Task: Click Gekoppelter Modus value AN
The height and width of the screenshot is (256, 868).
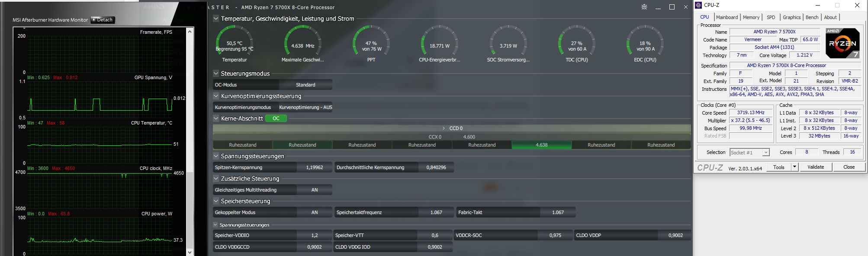Action: [x=315, y=212]
